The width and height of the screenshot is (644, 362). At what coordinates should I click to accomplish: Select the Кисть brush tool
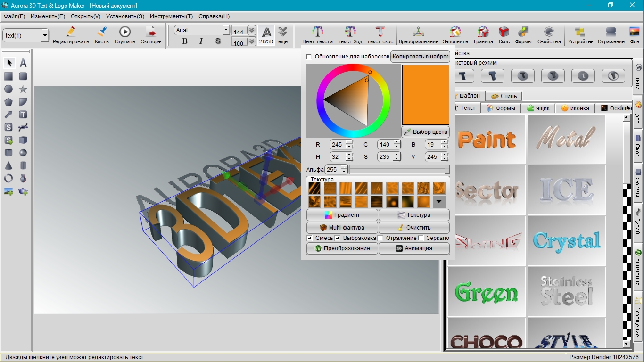pyautogui.click(x=101, y=33)
